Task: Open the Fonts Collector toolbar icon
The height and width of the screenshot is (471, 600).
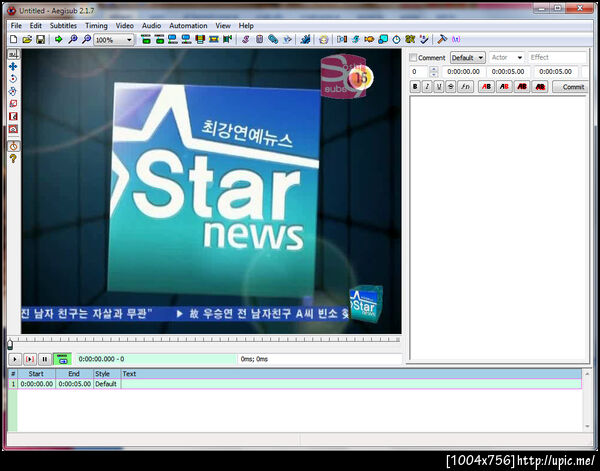Action: click(x=287, y=39)
